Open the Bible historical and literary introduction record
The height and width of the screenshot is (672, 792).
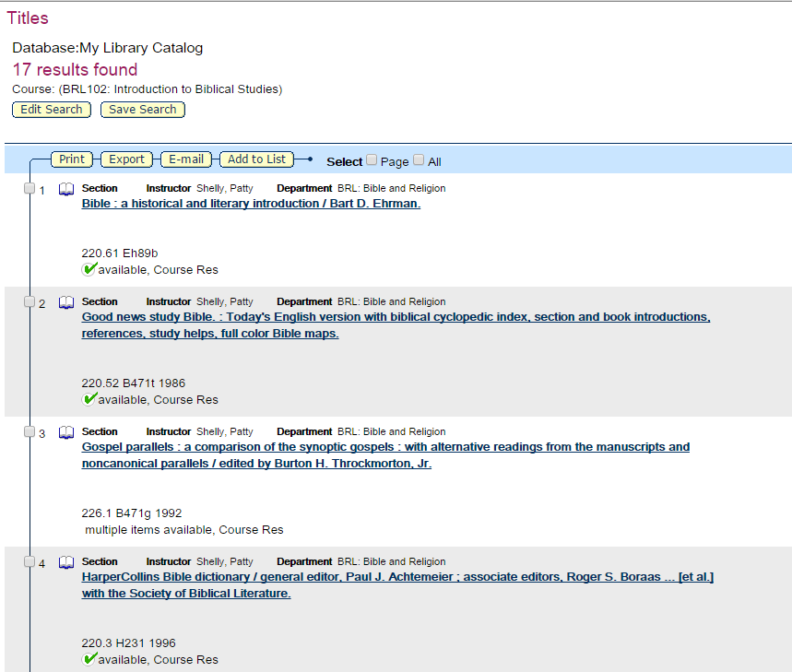click(x=250, y=203)
